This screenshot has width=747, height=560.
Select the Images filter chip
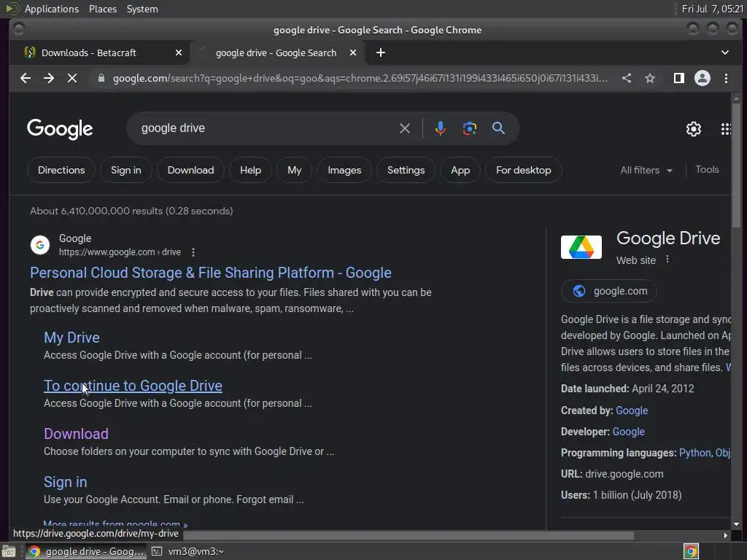coord(344,170)
